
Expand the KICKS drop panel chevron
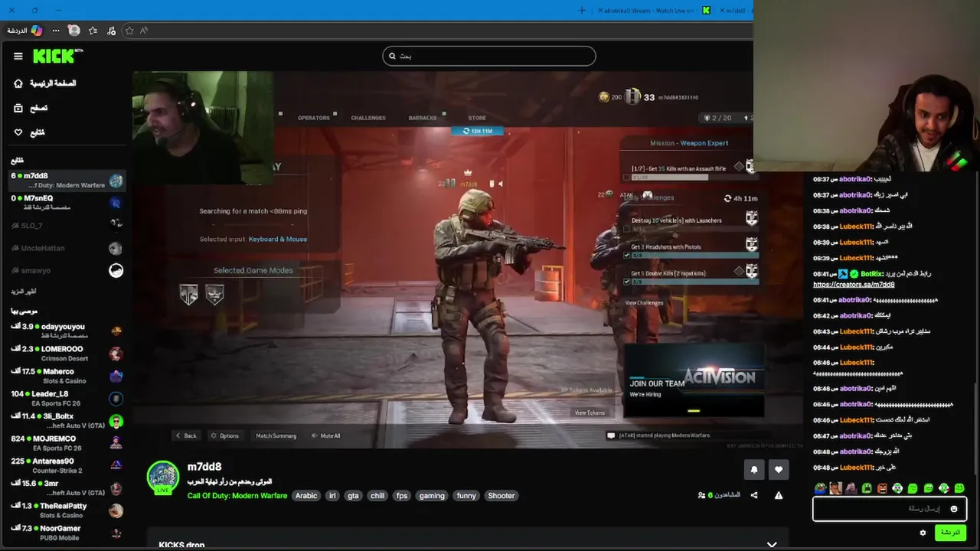[772, 544]
